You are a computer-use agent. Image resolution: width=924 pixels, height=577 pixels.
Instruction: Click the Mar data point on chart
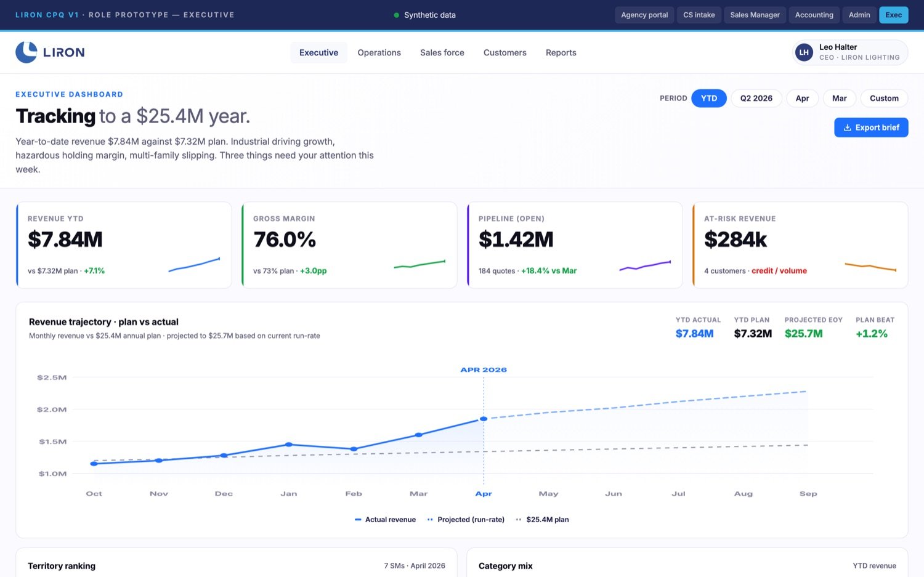419,435
